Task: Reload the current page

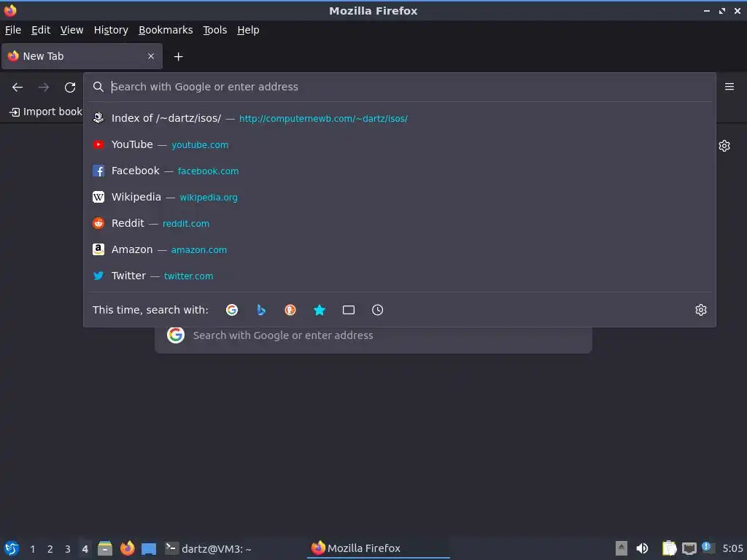Action: [70, 87]
